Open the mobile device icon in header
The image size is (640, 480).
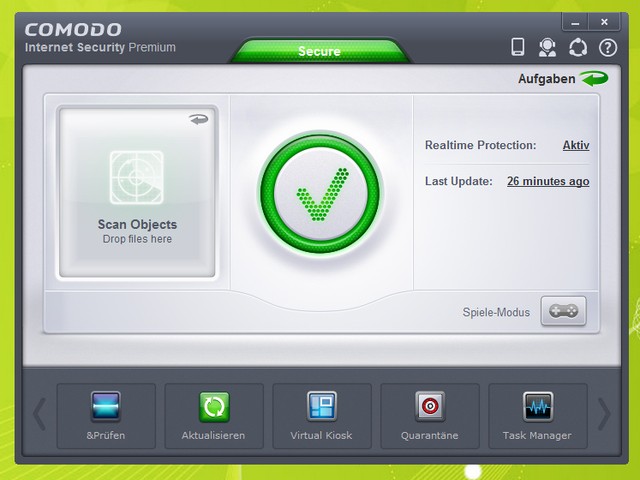pyautogui.click(x=518, y=47)
